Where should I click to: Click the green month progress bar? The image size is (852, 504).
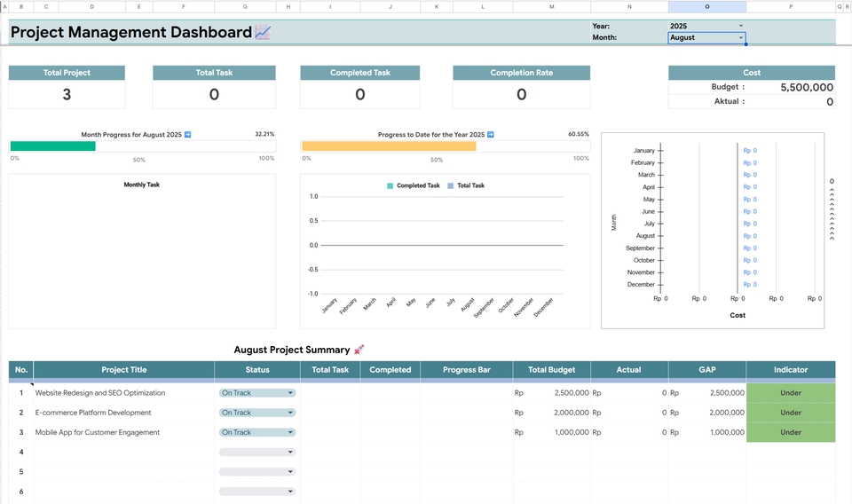(52, 146)
